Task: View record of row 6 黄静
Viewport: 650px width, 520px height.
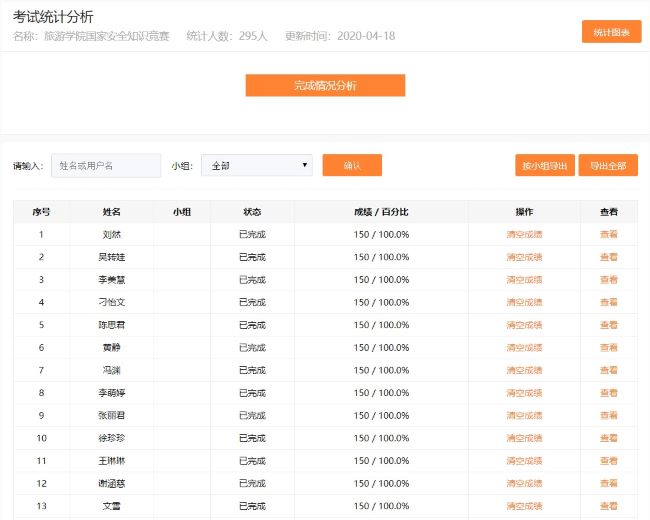Action: pyautogui.click(x=608, y=348)
